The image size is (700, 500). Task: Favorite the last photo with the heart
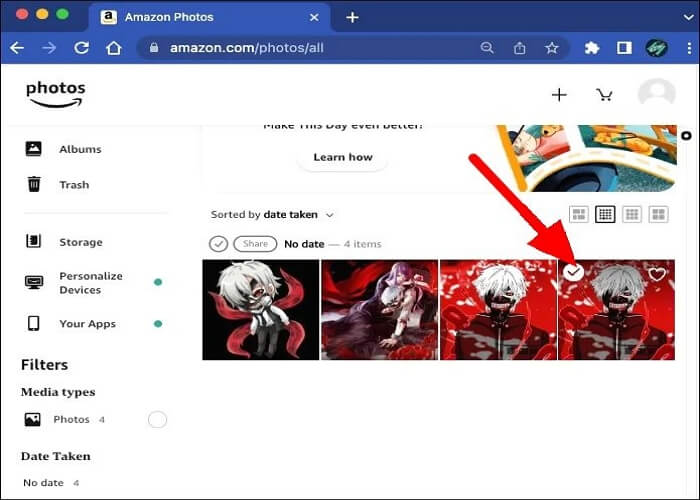coord(657,274)
